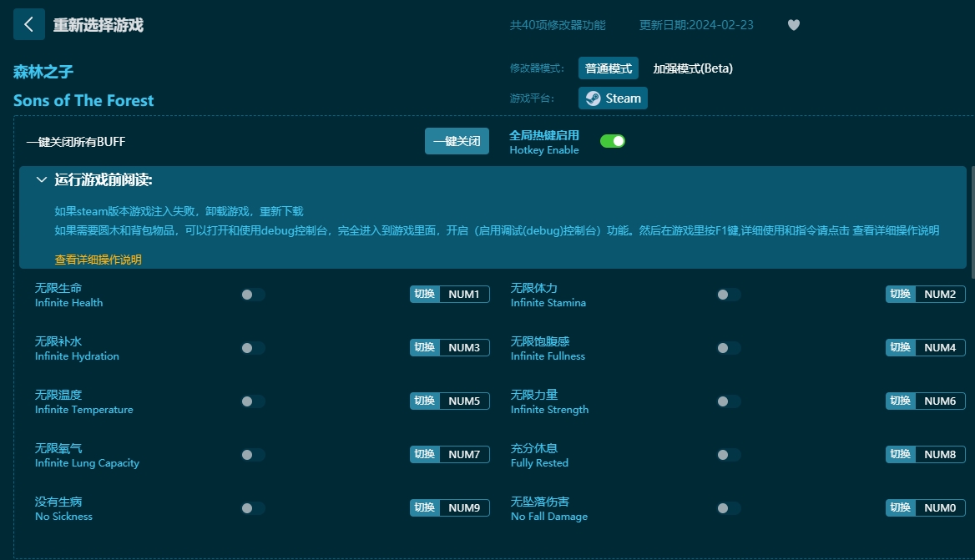The height and width of the screenshot is (560, 975).
Task: Disable the global Hotkey Enable switch
Action: pos(612,141)
